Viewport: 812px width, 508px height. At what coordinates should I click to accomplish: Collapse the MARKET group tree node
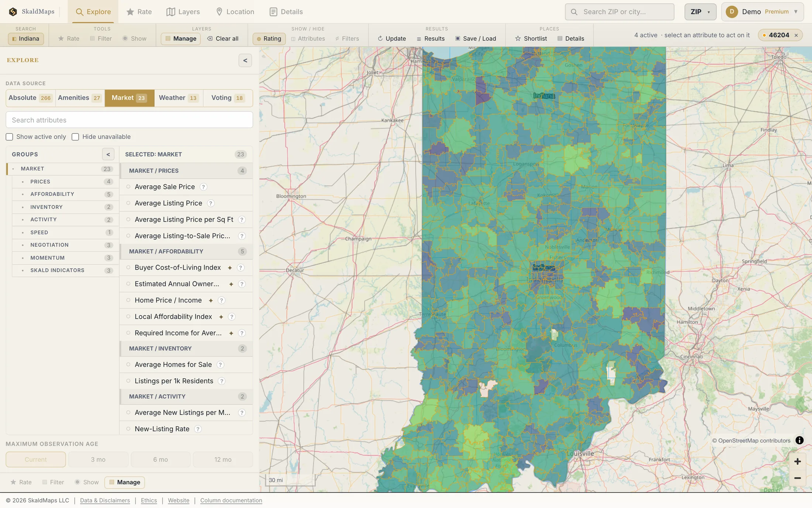click(x=13, y=169)
